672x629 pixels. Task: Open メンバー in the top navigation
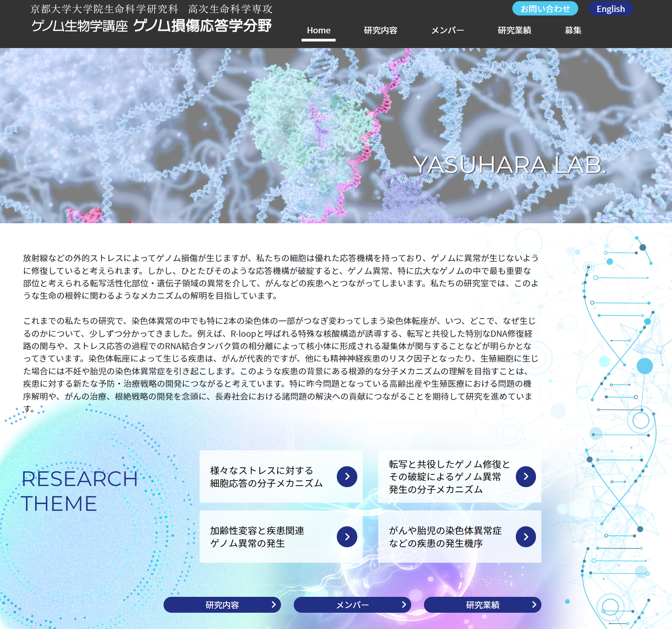448,31
